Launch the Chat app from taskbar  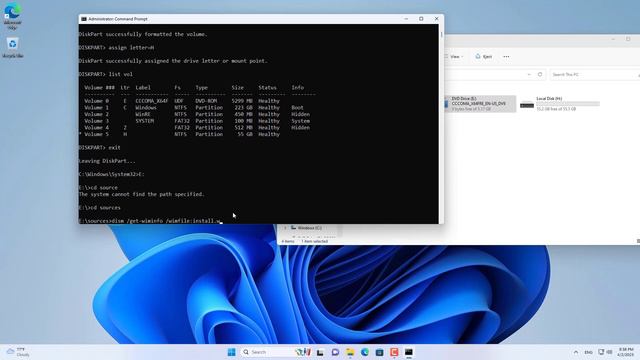click(335, 352)
